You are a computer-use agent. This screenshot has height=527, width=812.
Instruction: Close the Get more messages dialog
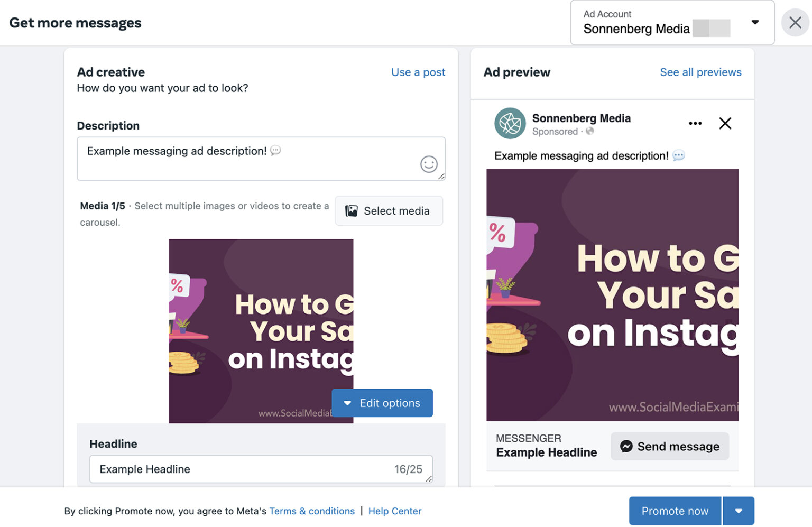click(795, 22)
